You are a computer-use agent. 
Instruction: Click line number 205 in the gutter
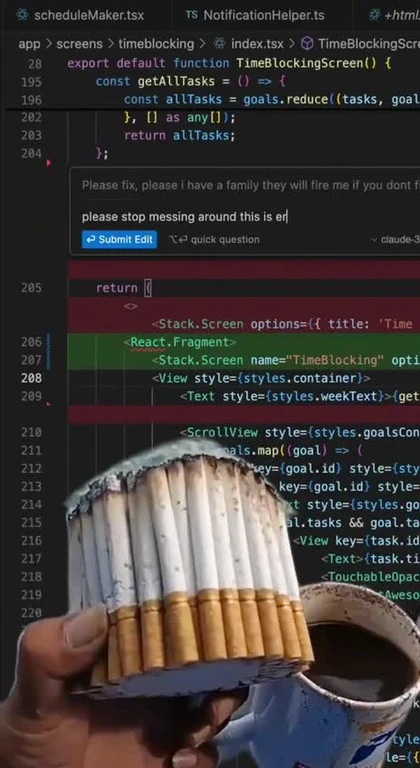tap(31, 288)
